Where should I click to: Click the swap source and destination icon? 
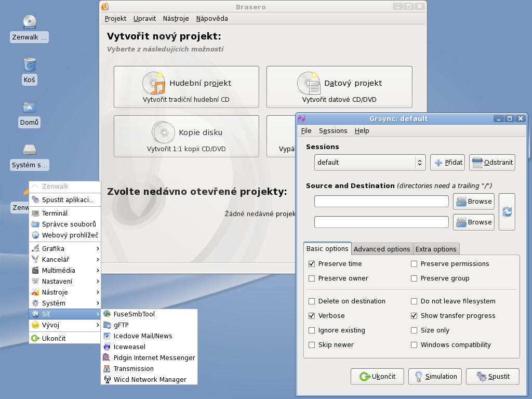pos(507,212)
